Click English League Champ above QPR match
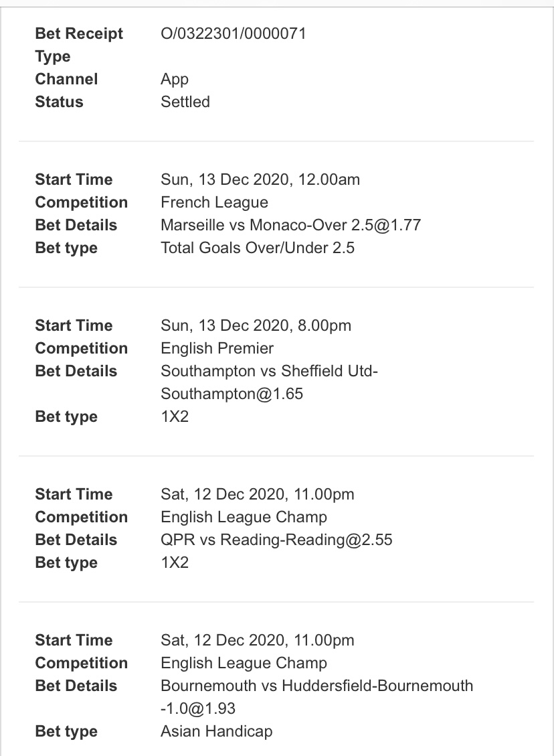554x756 pixels. click(x=244, y=517)
